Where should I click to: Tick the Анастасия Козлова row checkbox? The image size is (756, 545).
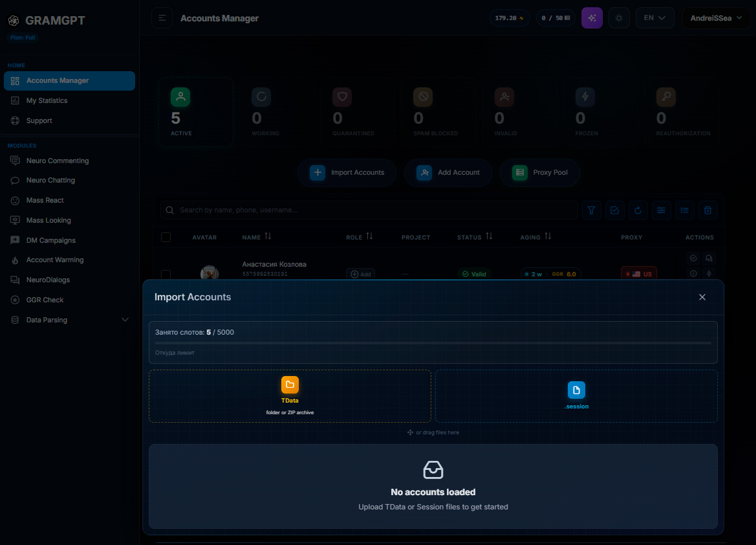click(x=166, y=274)
